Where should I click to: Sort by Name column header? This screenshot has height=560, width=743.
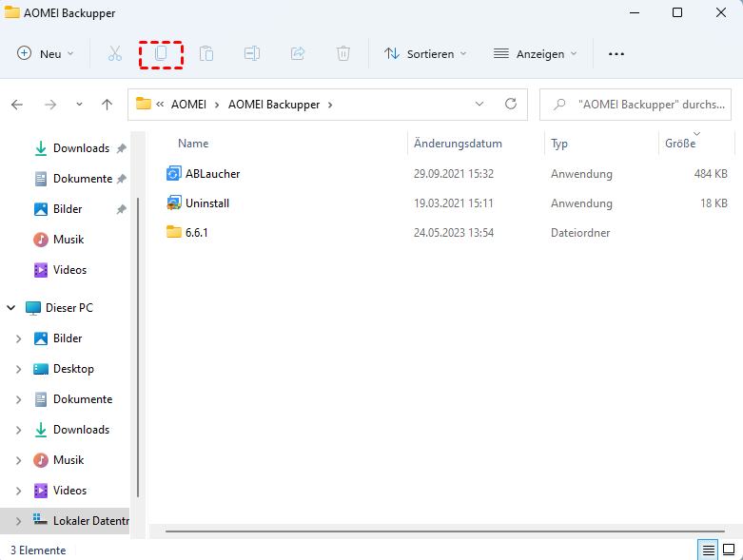pyautogui.click(x=193, y=144)
